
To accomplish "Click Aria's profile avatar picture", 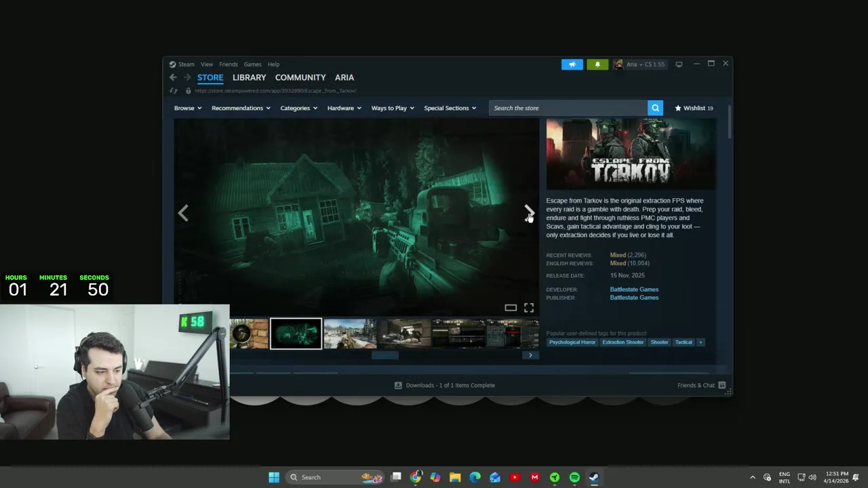I will click(618, 64).
